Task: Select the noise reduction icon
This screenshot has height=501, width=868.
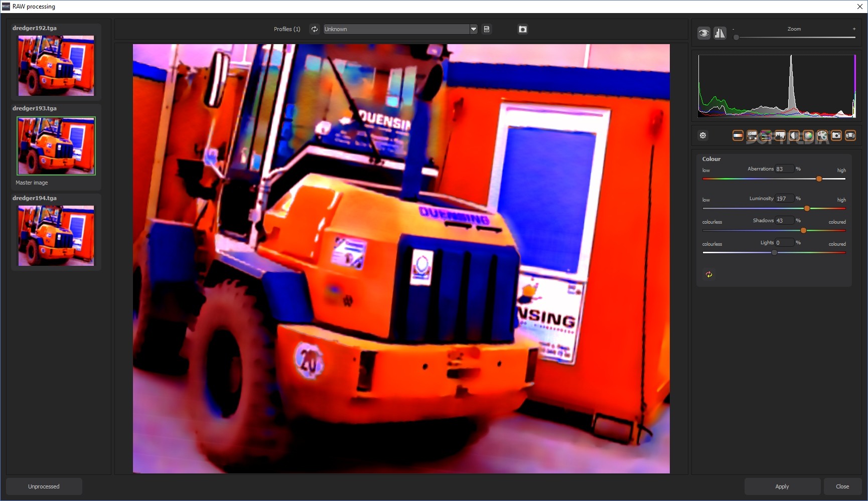Action: coord(752,135)
